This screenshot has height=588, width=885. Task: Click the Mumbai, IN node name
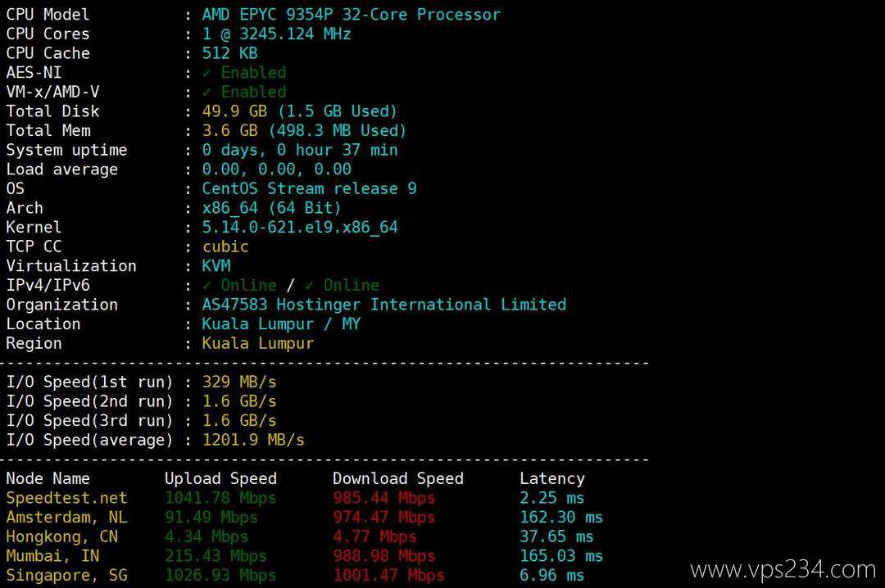point(52,556)
